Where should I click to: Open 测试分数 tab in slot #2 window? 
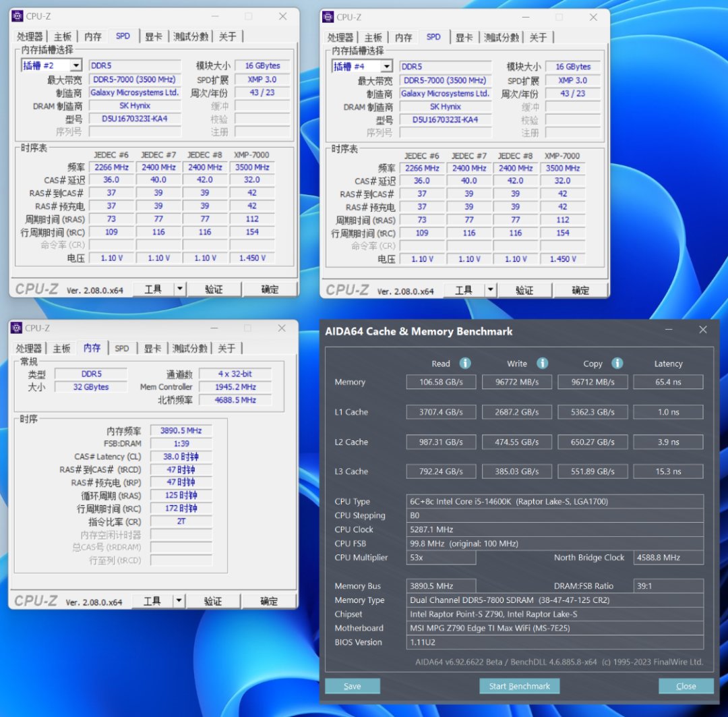(x=190, y=36)
